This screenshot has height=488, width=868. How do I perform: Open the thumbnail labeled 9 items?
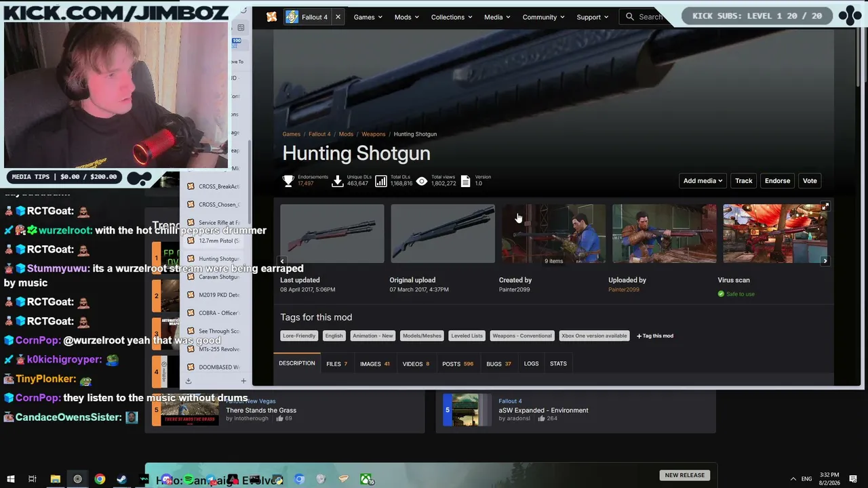point(553,234)
